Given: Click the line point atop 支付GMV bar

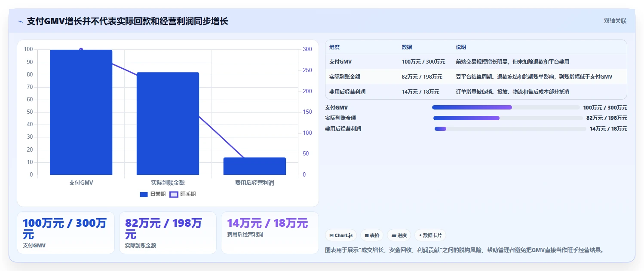Looking at the screenshot, I should 81,50.
